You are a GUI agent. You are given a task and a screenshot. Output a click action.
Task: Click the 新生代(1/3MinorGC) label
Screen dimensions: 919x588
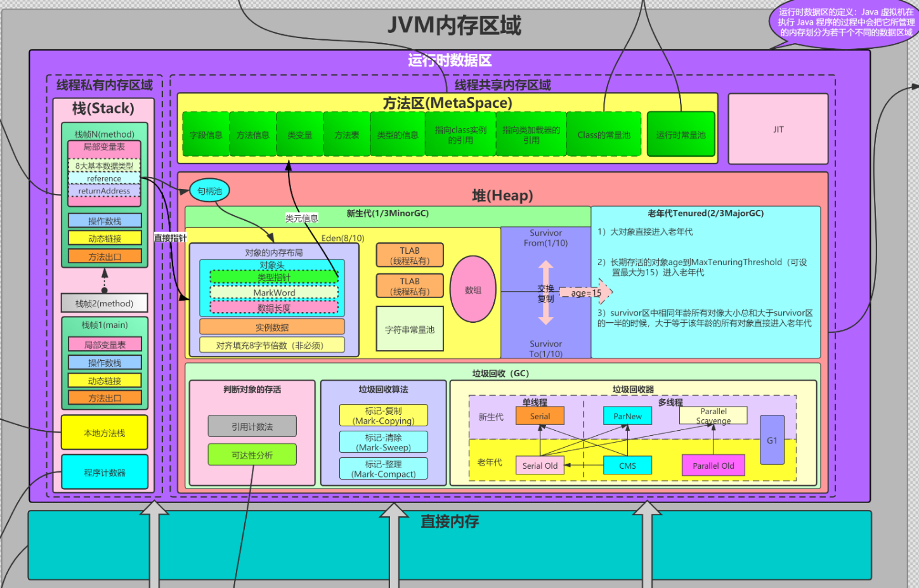[388, 214]
